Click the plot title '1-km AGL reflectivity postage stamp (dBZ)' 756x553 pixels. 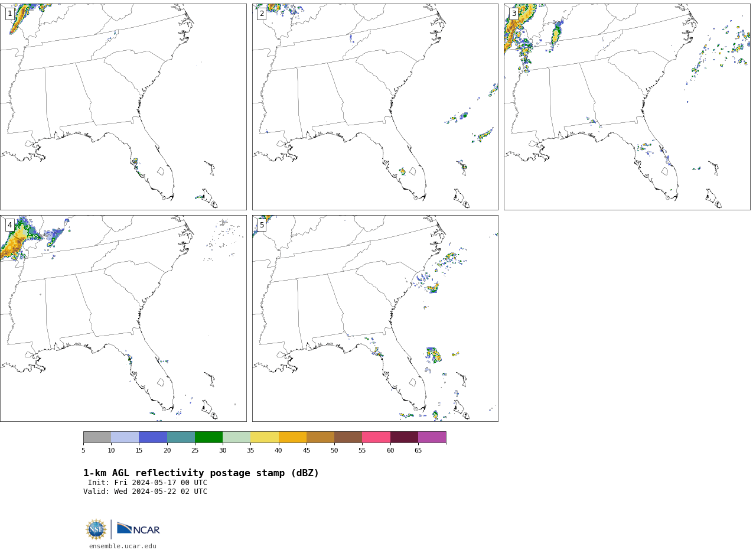[x=201, y=473]
